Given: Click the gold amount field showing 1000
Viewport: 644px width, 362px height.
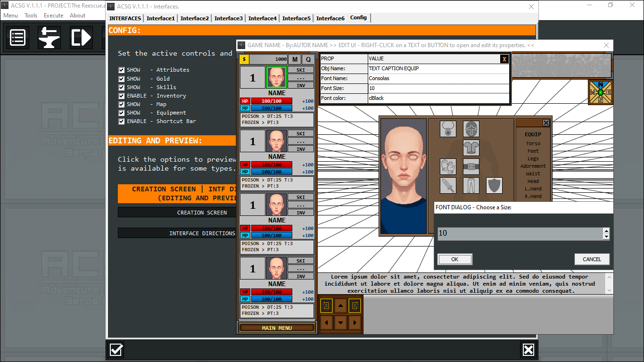Looking at the screenshot, I should (x=268, y=59).
